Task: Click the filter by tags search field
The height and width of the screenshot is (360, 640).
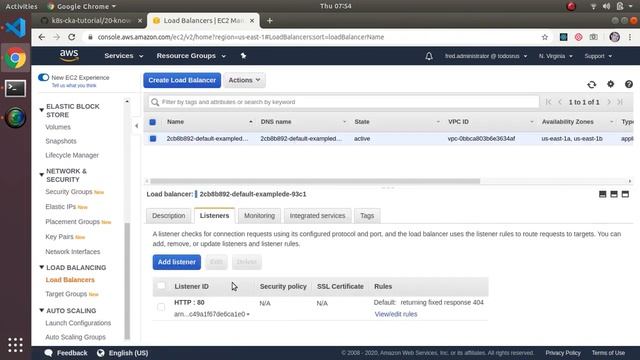Action: pyautogui.click(x=344, y=102)
